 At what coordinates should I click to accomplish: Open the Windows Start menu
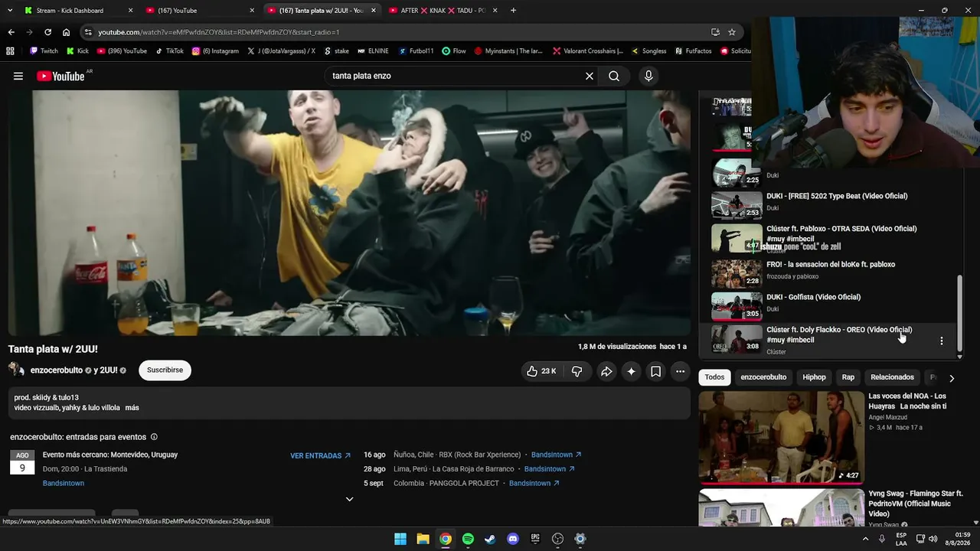(400, 539)
